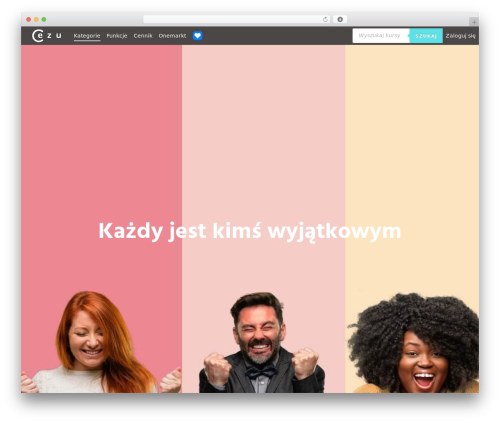Click the browser address bar
This screenshot has width=500, height=423.
(x=237, y=19)
